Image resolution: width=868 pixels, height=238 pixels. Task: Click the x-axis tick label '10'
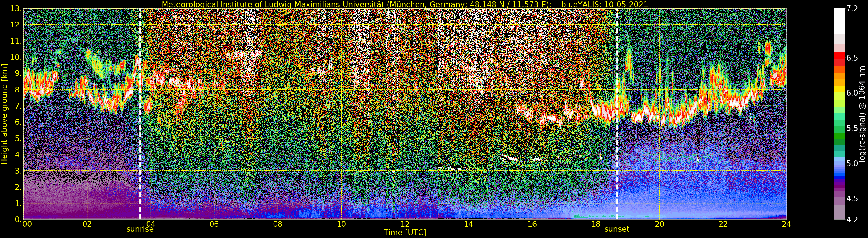[341, 224]
